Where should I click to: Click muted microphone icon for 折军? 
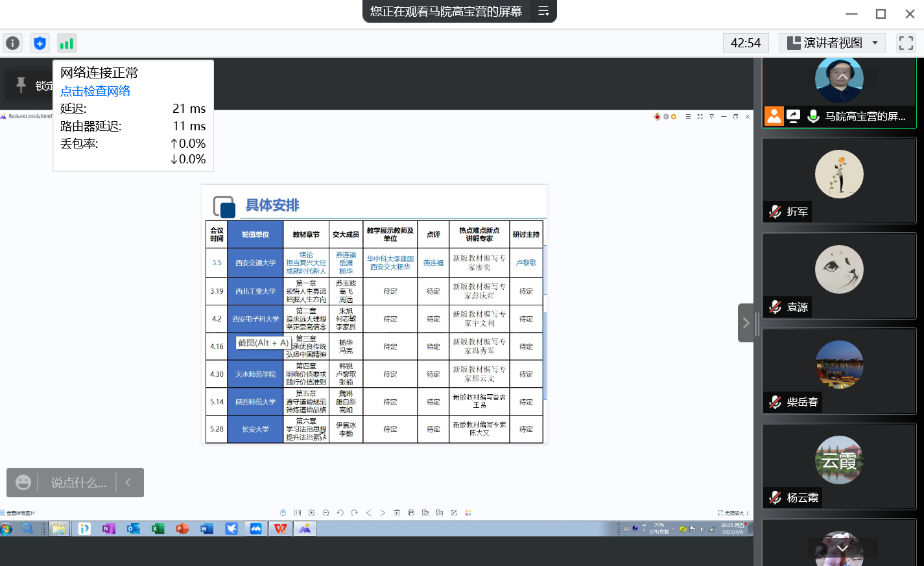click(776, 211)
